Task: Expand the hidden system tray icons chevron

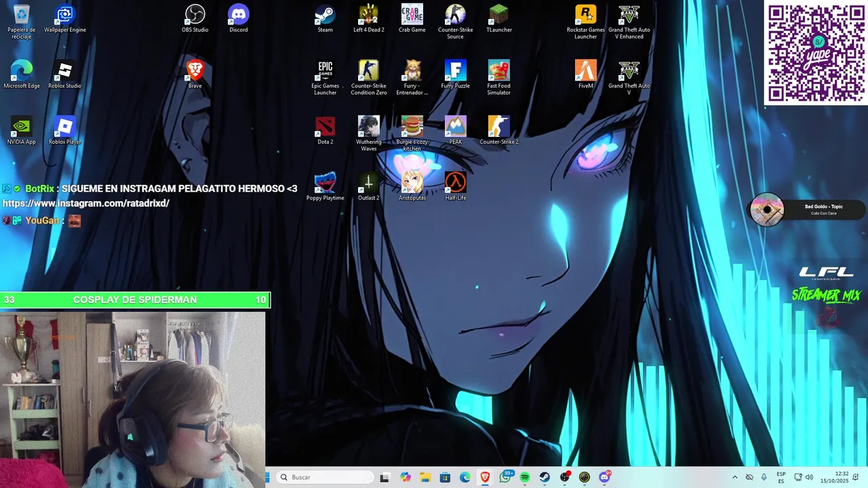Action: [x=734, y=477]
